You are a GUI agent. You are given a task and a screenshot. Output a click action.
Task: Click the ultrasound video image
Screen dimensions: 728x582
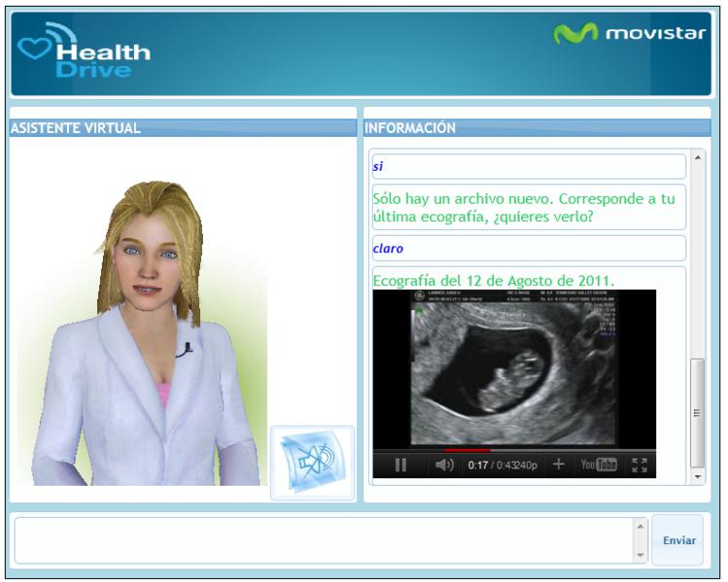click(x=513, y=369)
